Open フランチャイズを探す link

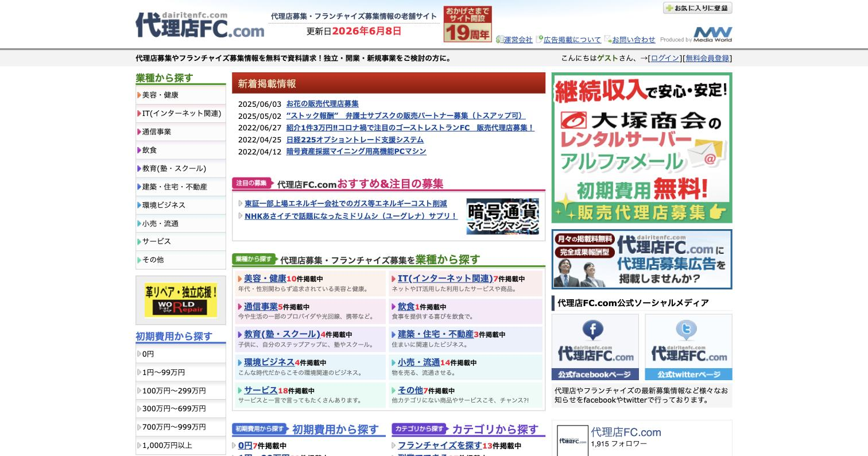tap(440, 446)
